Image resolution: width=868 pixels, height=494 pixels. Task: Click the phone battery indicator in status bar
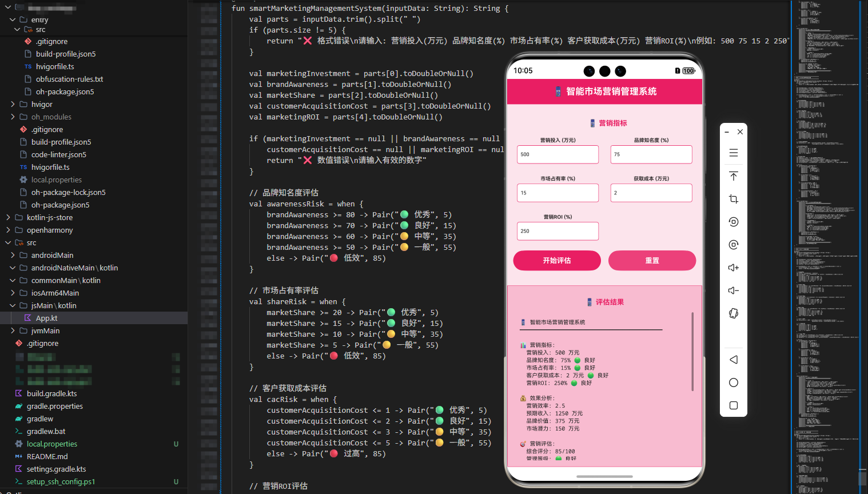[x=688, y=71]
